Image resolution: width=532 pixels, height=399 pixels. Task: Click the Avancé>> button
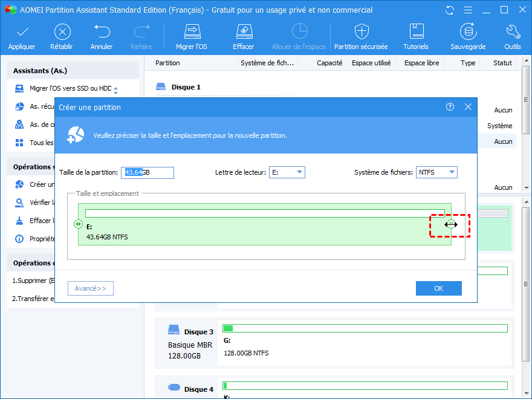point(91,288)
